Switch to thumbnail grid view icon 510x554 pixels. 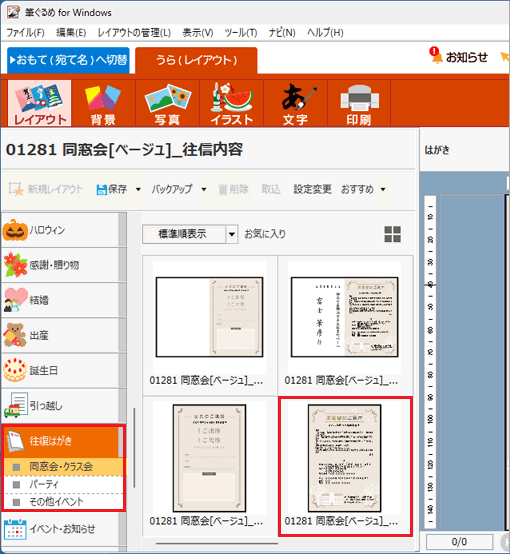click(x=393, y=234)
